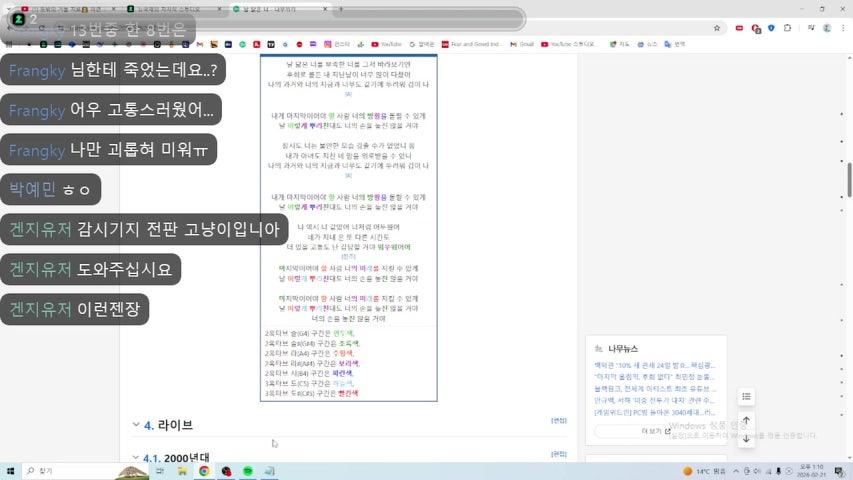Open the YouTube 스튜디오 bookmark
853x480 pixels.
pos(568,44)
